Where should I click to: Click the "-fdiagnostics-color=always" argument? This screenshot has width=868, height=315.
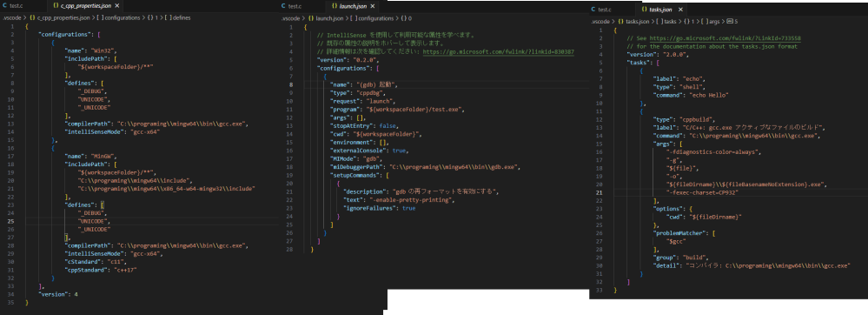point(714,151)
